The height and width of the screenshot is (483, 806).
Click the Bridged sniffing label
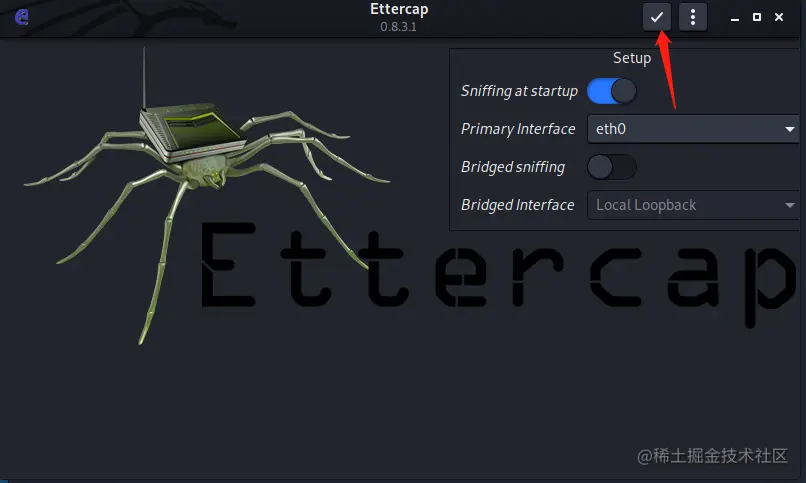[513, 167]
